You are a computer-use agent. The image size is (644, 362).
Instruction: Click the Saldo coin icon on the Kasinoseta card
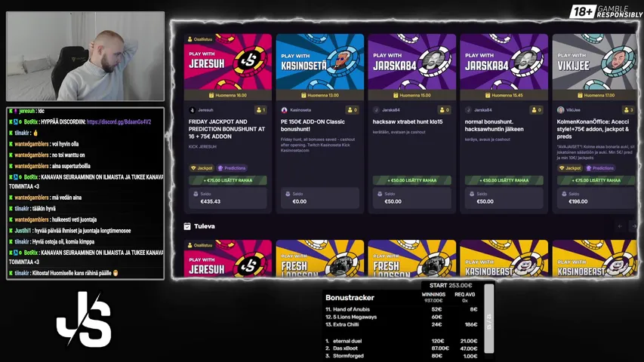point(288,194)
